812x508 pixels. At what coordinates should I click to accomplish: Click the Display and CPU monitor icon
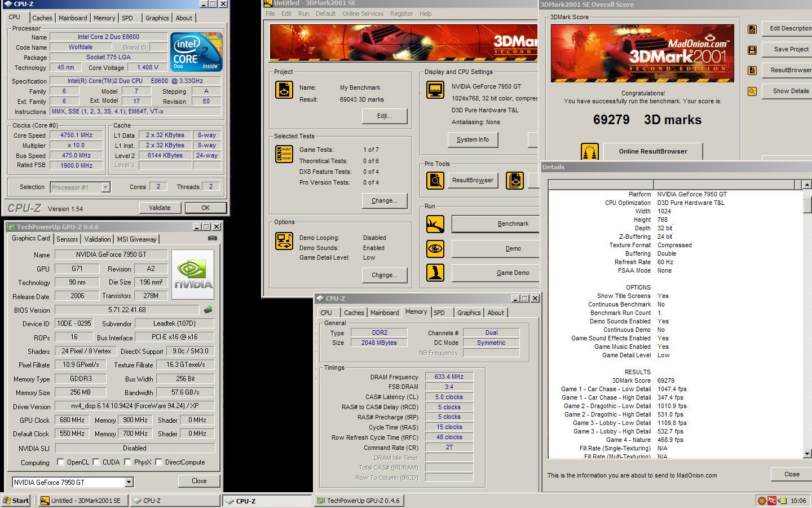(x=435, y=90)
